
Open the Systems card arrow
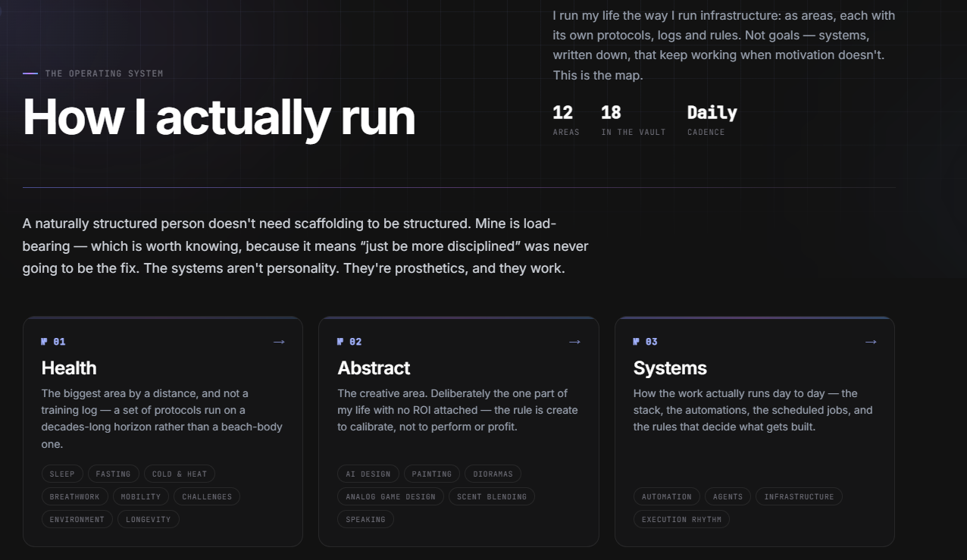(x=871, y=342)
